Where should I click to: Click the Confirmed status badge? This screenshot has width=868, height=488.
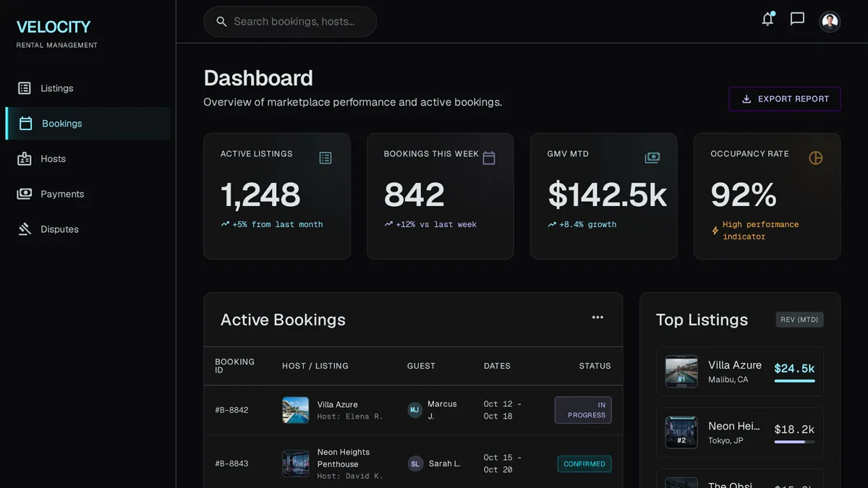tap(584, 463)
